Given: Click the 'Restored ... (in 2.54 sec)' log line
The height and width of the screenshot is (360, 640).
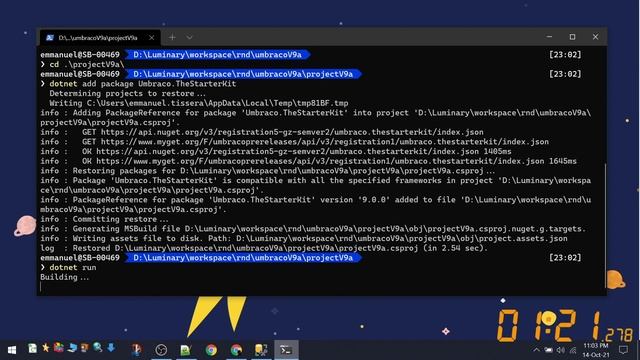Looking at the screenshot, I should coord(264,248).
